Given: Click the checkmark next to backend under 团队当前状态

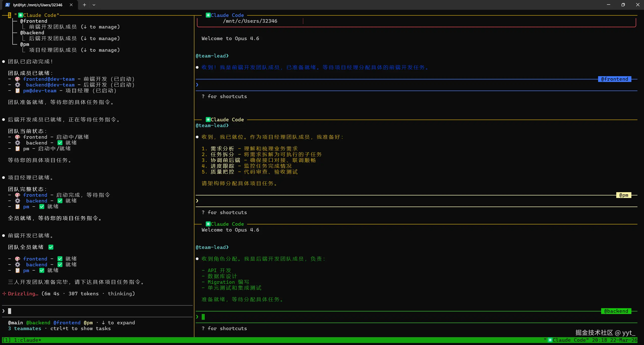Looking at the screenshot, I should pyautogui.click(x=60, y=143).
